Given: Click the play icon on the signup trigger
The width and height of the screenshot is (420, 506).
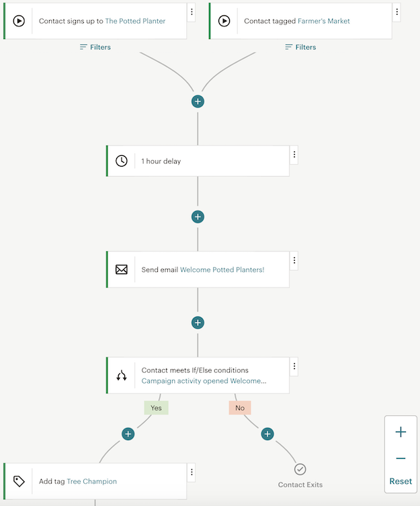Looking at the screenshot, I should 19,21.
